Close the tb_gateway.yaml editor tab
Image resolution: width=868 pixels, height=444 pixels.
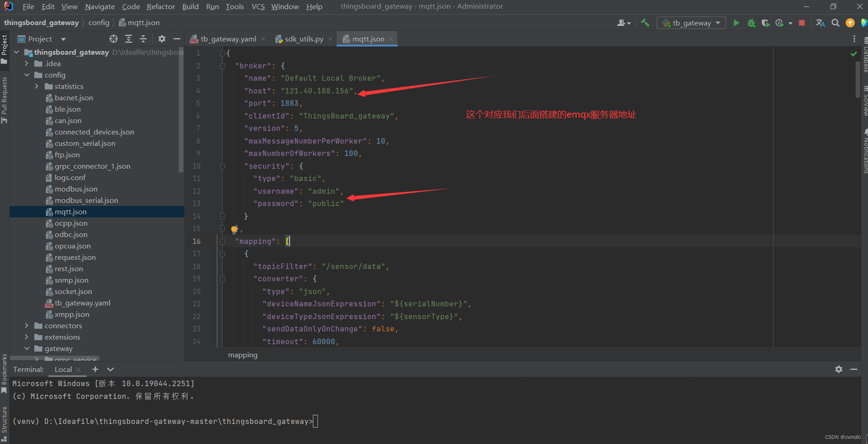263,39
